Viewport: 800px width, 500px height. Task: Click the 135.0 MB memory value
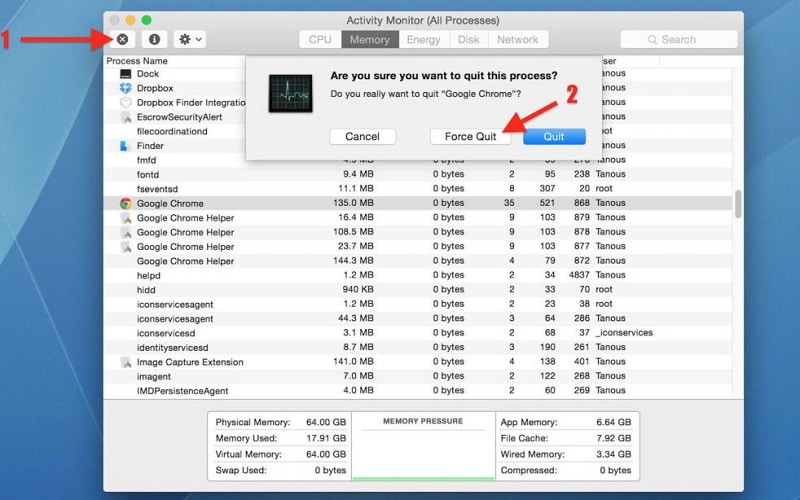click(x=354, y=203)
